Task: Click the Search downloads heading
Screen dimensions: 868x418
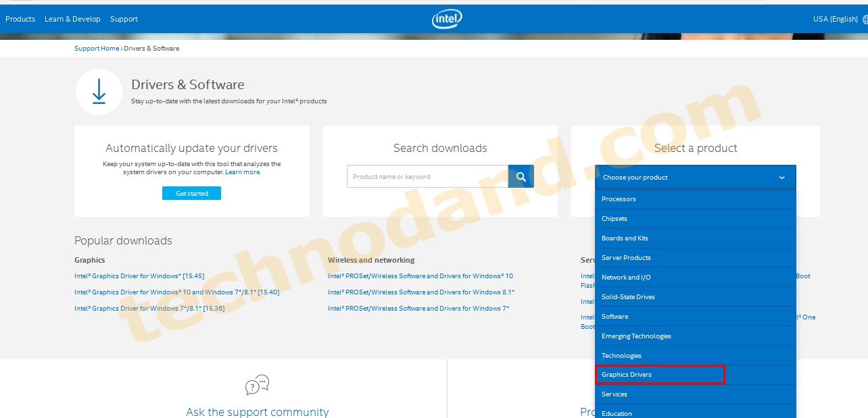Action: coord(440,148)
